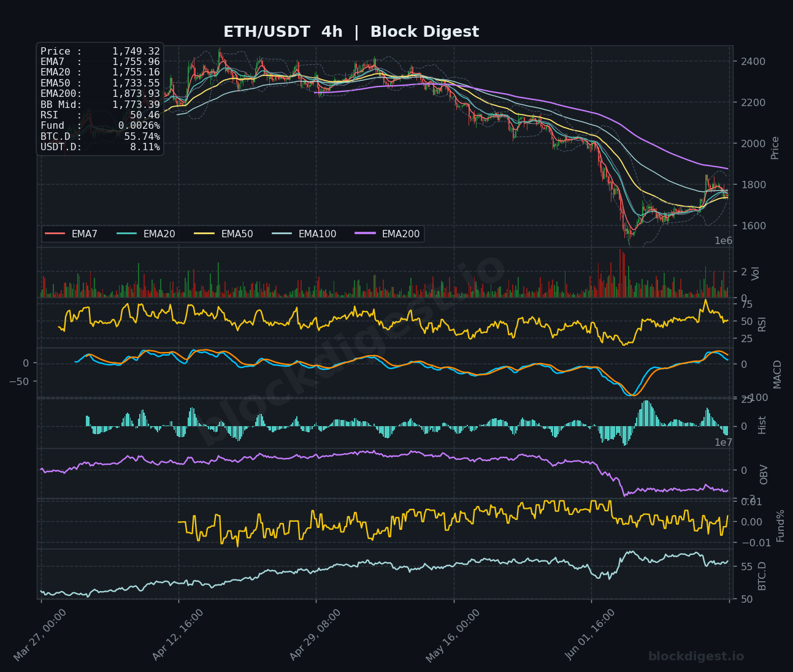Viewport: 793px width, 672px height.
Task: Click the purple EMA200 legend line swatch
Action: coord(365,234)
